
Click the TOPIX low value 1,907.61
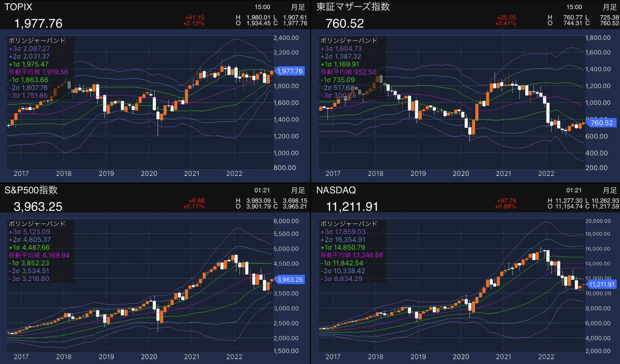point(295,18)
